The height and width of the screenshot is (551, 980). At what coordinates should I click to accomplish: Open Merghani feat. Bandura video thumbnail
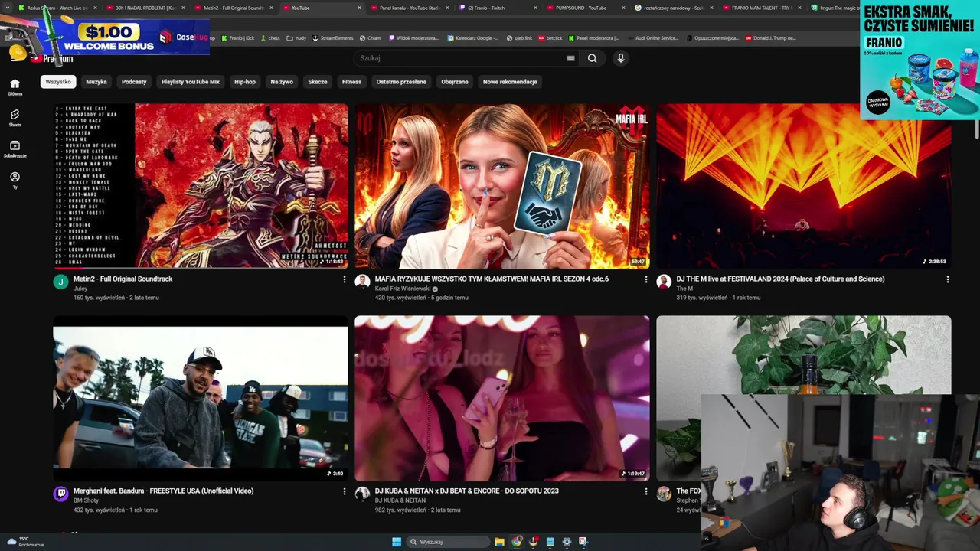(201, 398)
